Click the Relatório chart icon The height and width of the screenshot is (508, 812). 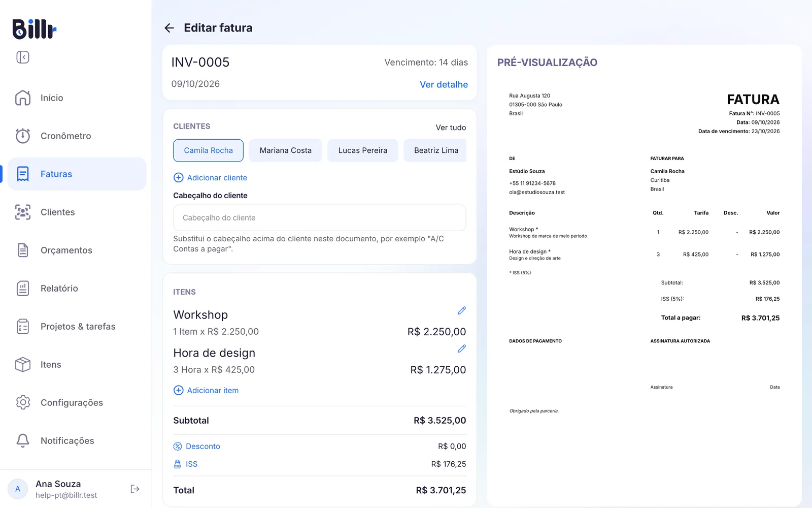pyautogui.click(x=23, y=288)
